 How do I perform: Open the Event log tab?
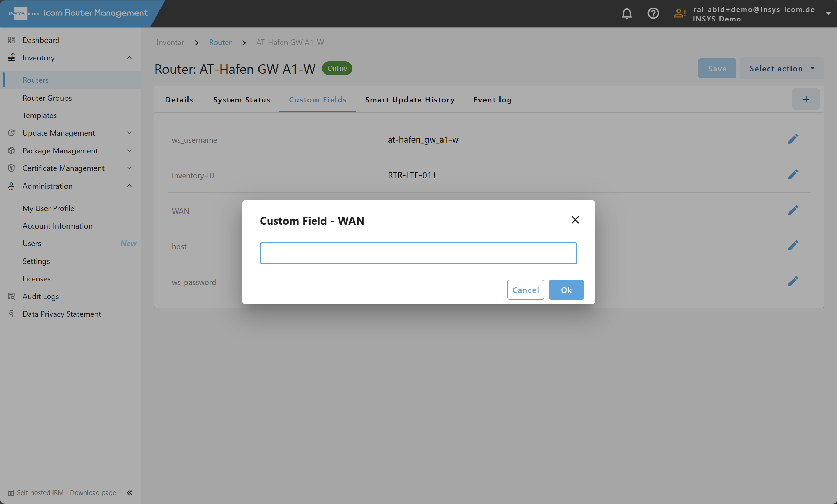(492, 100)
